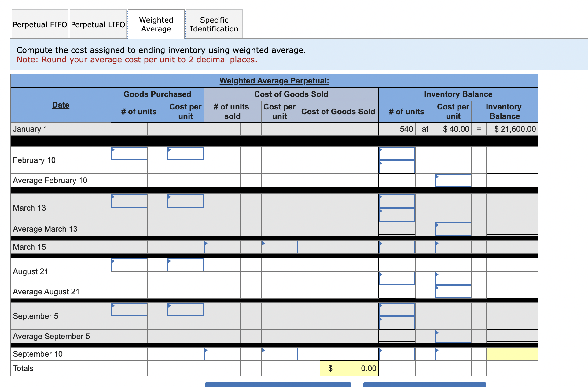Click the March 15 units sold field
The height and width of the screenshot is (387, 588).
pos(222,247)
